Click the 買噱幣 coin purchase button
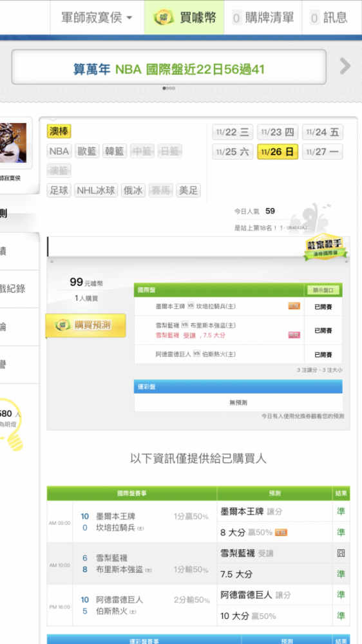 tap(184, 17)
